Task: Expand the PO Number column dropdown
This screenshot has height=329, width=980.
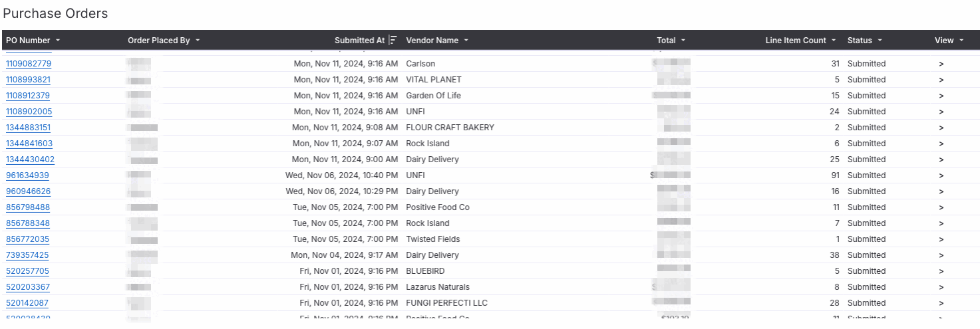Action: pos(58,41)
